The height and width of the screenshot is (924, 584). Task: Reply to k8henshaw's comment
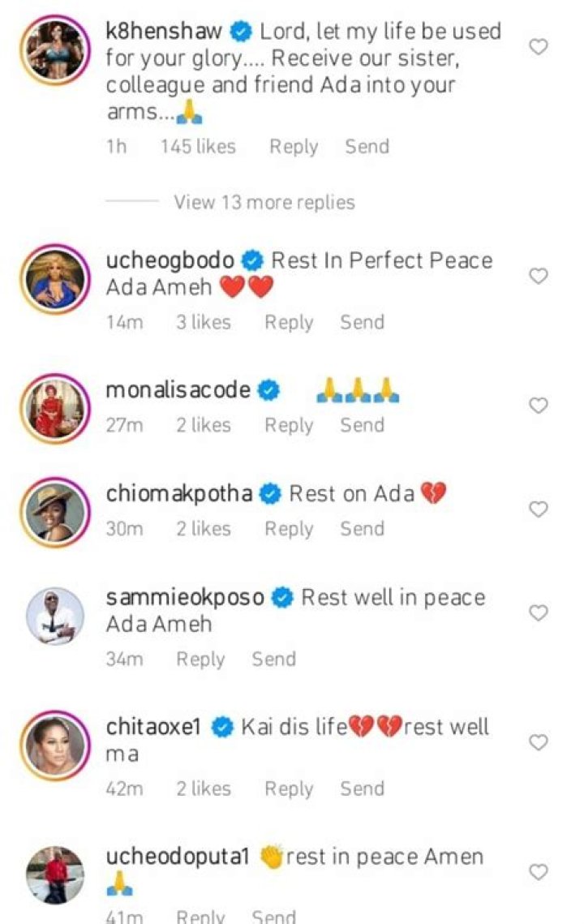294,147
